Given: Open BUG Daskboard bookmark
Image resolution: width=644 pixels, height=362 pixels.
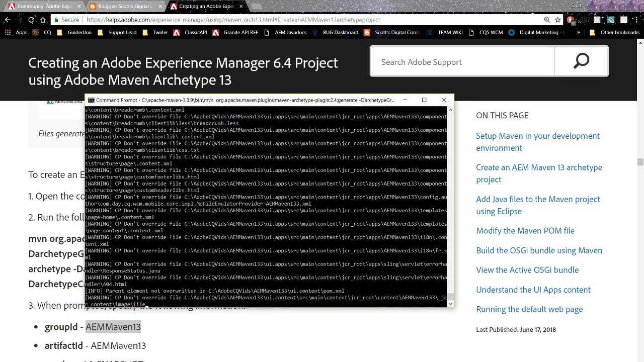Looking at the screenshot, I should point(335,32).
